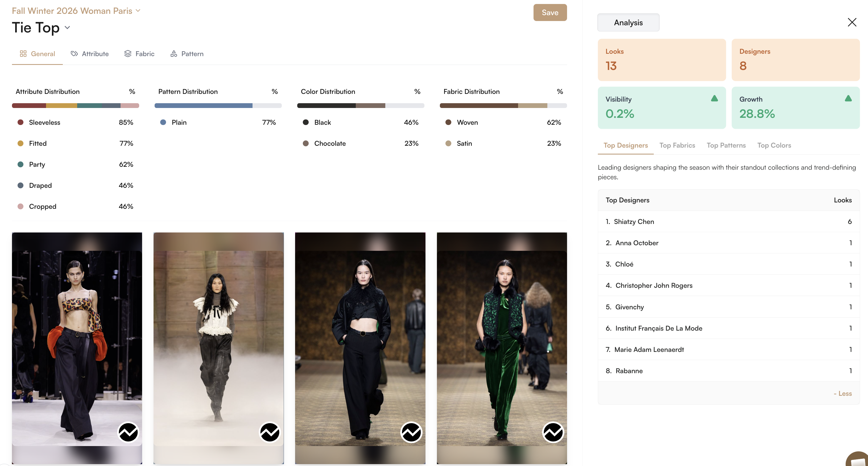Click the brand logo on the first runway image
The height and width of the screenshot is (466, 868).
point(128,433)
